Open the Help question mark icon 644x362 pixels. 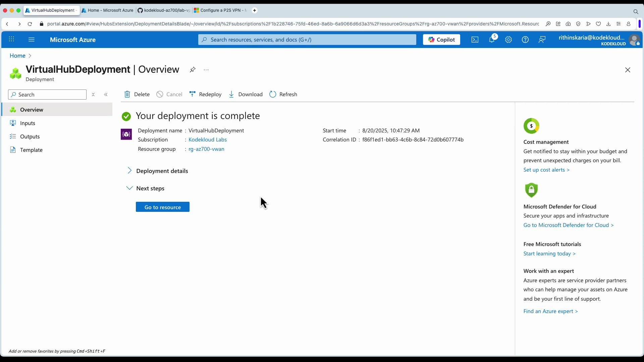coord(525,40)
